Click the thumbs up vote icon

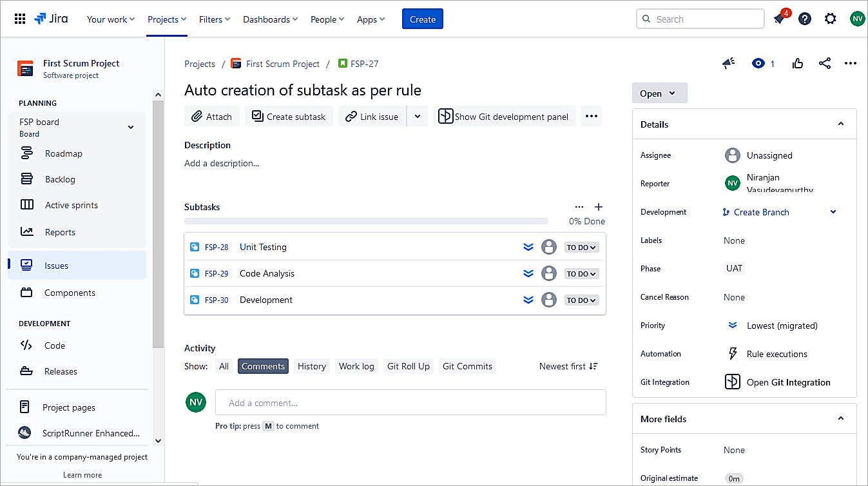(798, 63)
